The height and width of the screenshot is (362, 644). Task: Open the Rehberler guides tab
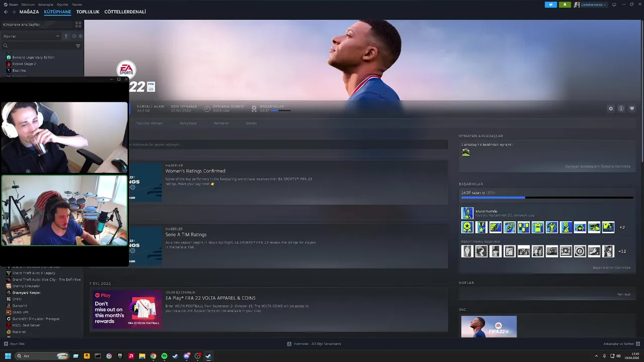click(221, 123)
